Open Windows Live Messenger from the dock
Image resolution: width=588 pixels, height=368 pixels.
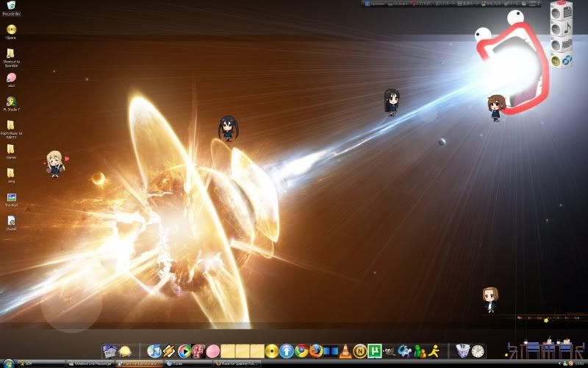tap(419, 351)
